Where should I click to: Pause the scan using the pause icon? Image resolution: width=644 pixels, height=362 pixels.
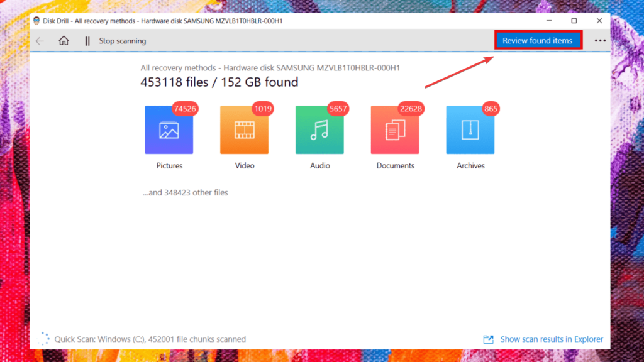pos(87,40)
